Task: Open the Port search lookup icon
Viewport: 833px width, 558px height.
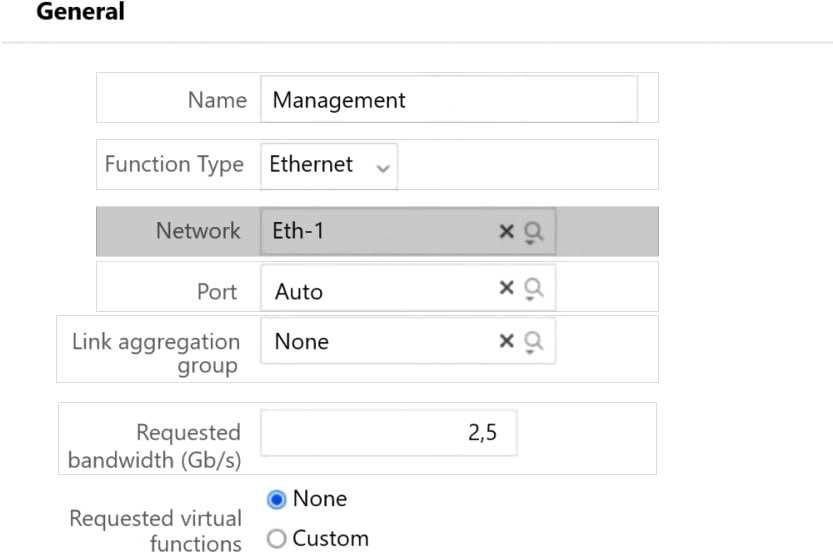Action: [533, 289]
